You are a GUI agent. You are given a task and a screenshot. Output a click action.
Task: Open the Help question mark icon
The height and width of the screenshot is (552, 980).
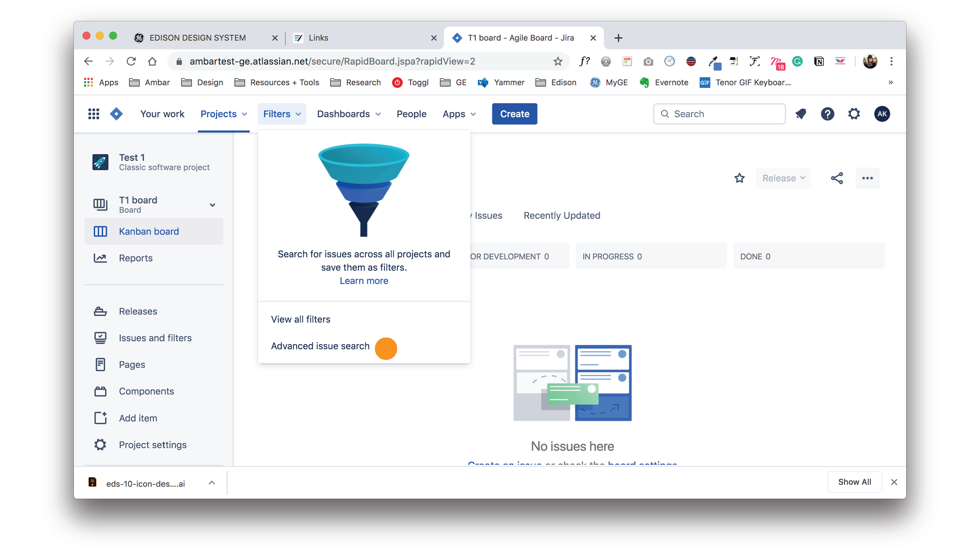pyautogui.click(x=827, y=114)
